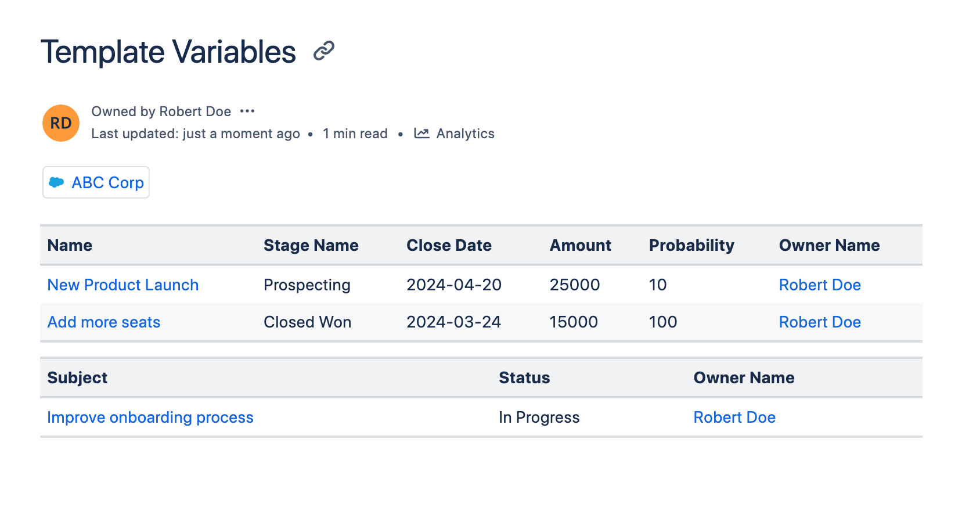The image size is (980, 511).
Task: Click the Subject column header
Action: click(77, 377)
